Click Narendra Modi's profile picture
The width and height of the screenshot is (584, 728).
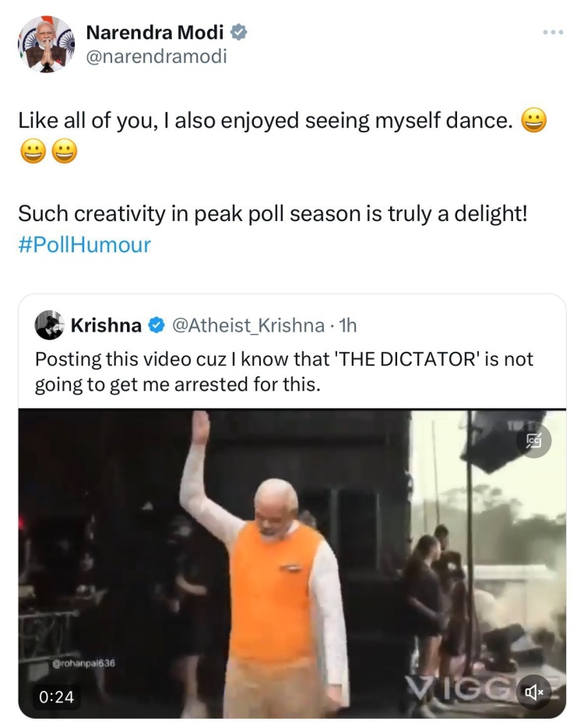pos(45,44)
